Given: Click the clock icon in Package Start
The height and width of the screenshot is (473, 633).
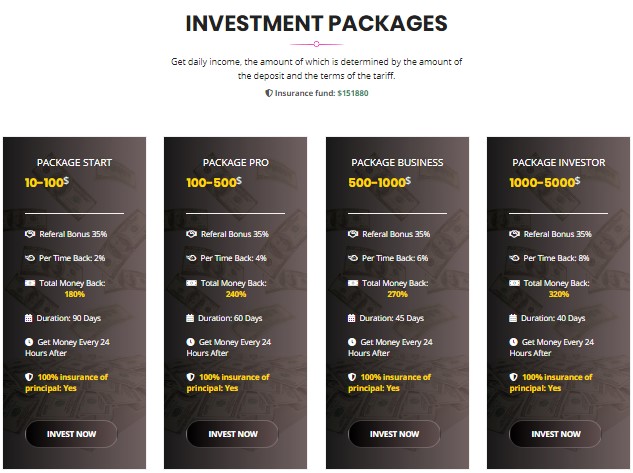Looking at the screenshot, I should [x=29, y=342].
